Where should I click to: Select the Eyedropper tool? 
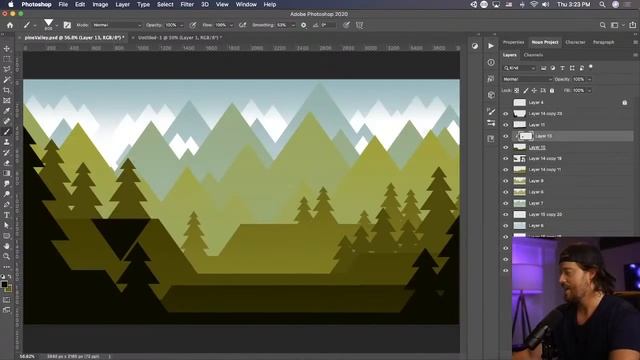click(x=7, y=111)
